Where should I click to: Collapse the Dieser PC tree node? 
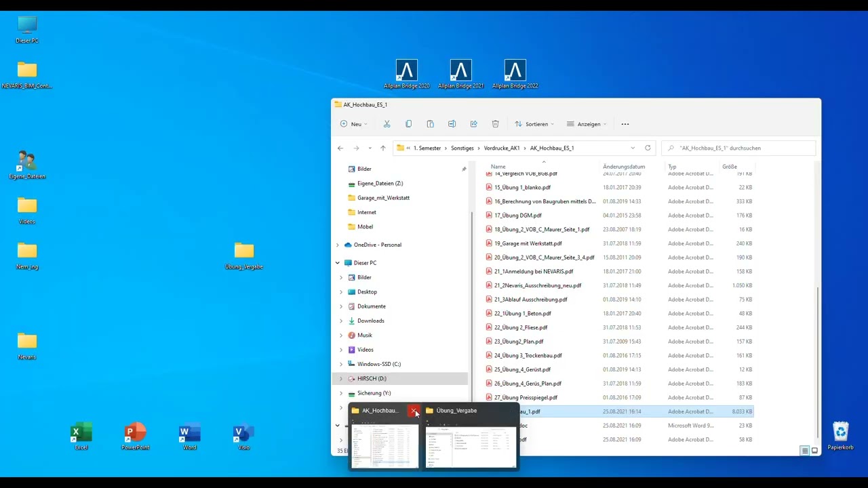[338, 263]
